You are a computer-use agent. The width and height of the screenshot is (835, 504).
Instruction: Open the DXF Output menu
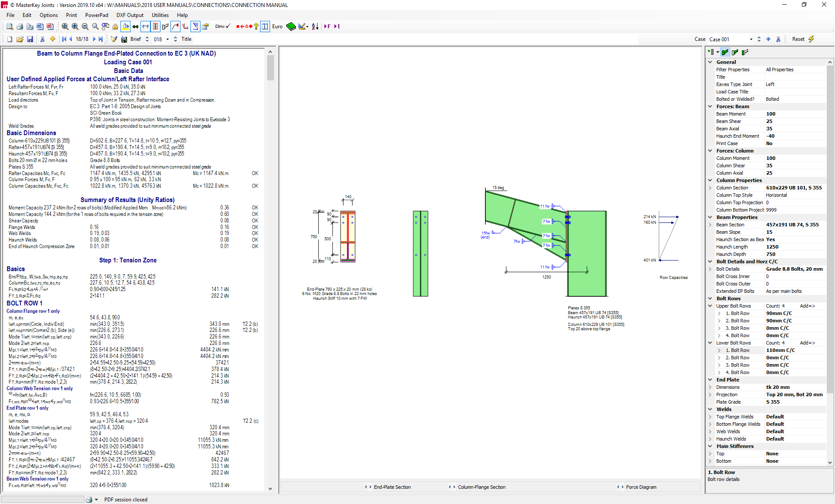(x=130, y=15)
